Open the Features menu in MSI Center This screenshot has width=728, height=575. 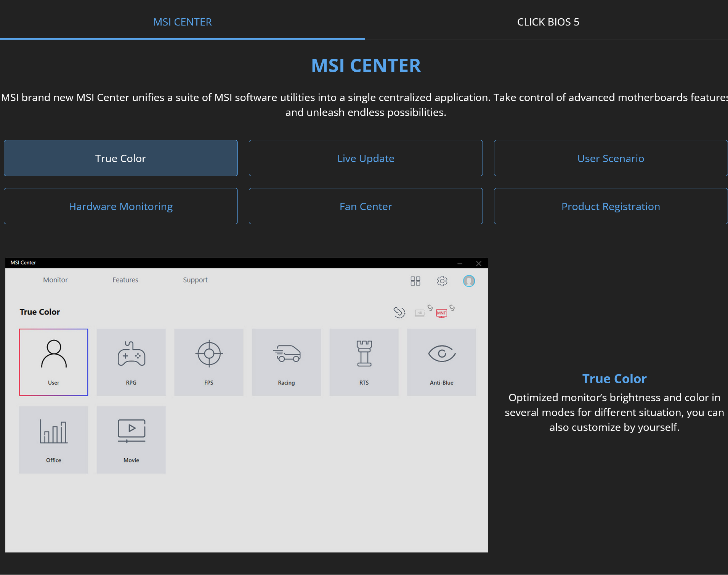pos(125,280)
